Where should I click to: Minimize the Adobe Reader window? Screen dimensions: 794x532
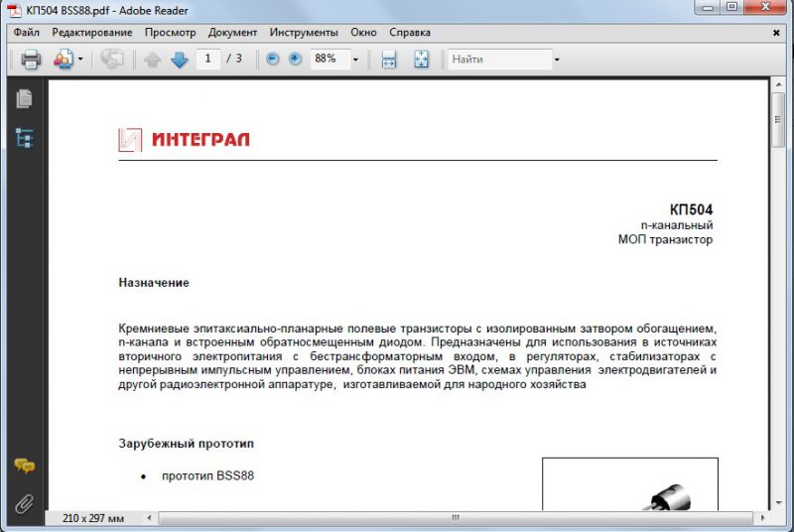[708, 7]
